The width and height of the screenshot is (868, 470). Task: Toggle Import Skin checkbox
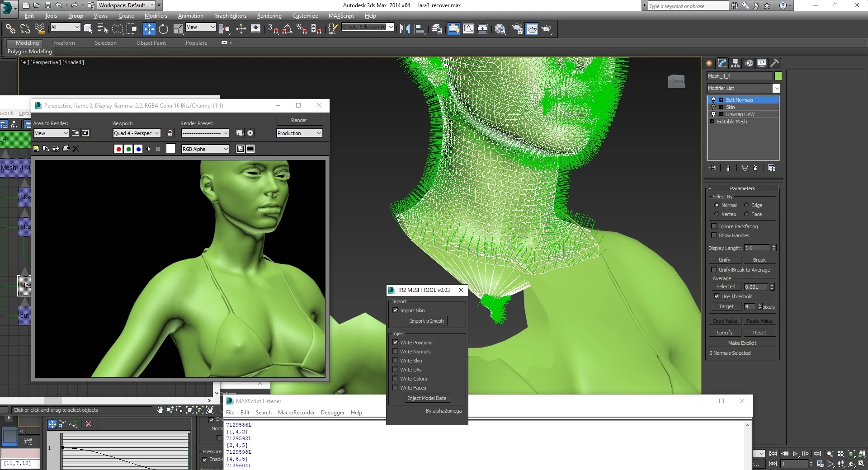pyautogui.click(x=396, y=310)
